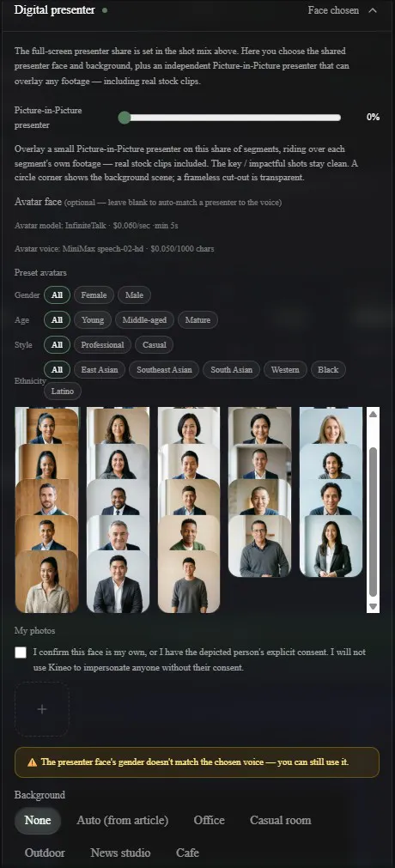Filter avatars by Western ethnicity
395x868 pixels.
(x=285, y=370)
